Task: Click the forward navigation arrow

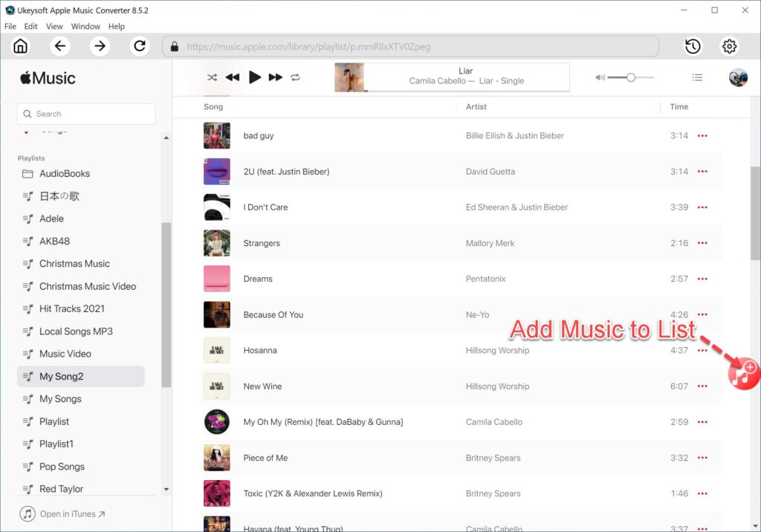Action: pos(100,46)
